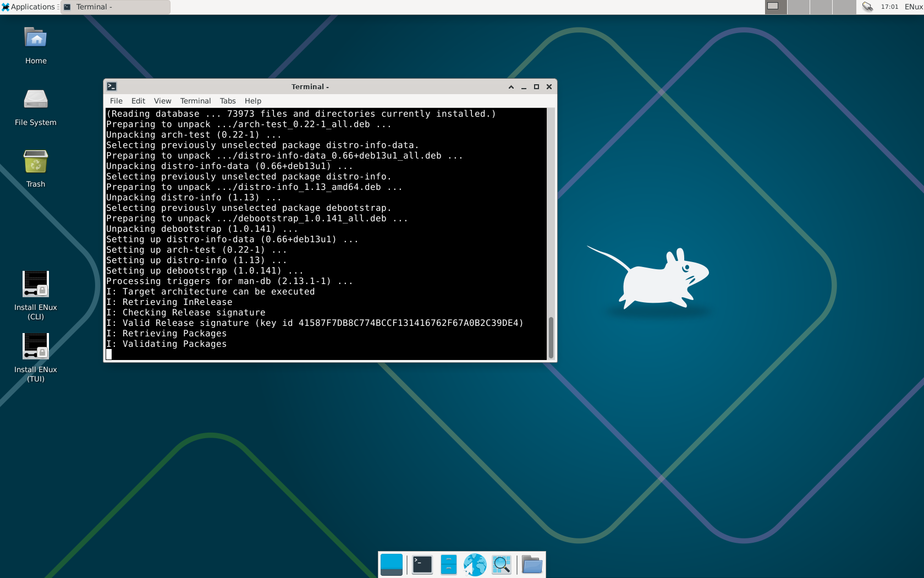Minimize the Terminal window
The width and height of the screenshot is (924, 578).
(x=524, y=86)
